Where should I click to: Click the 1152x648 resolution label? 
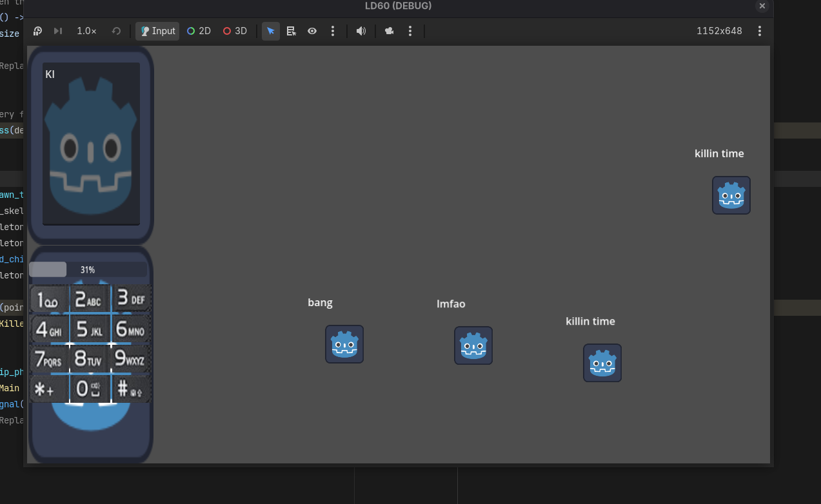click(x=719, y=31)
